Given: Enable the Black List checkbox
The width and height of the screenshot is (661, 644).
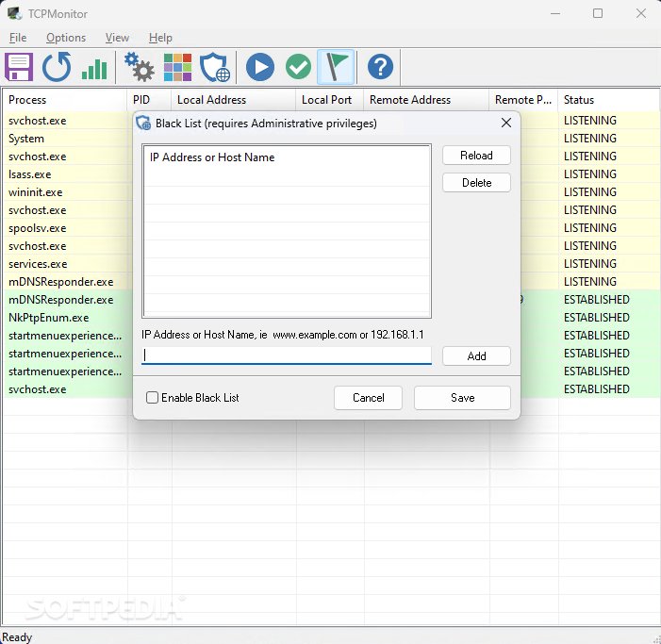Looking at the screenshot, I should point(152,398).
